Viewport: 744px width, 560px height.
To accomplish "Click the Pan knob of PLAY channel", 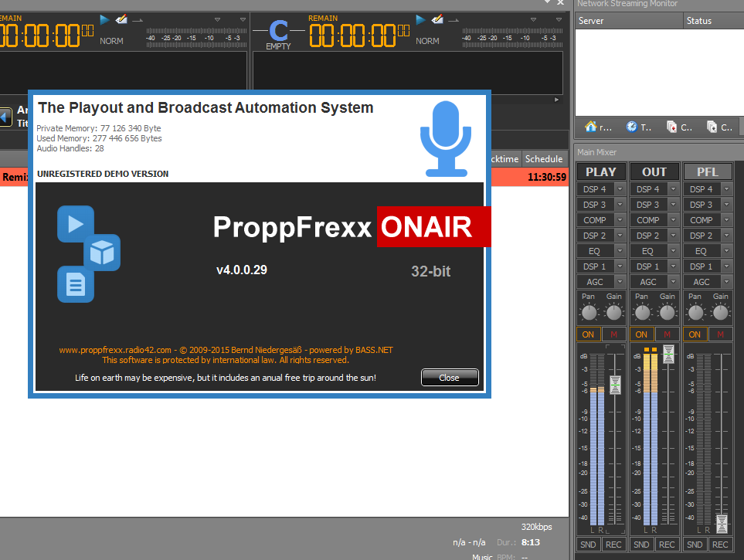I will click(589, 312).
